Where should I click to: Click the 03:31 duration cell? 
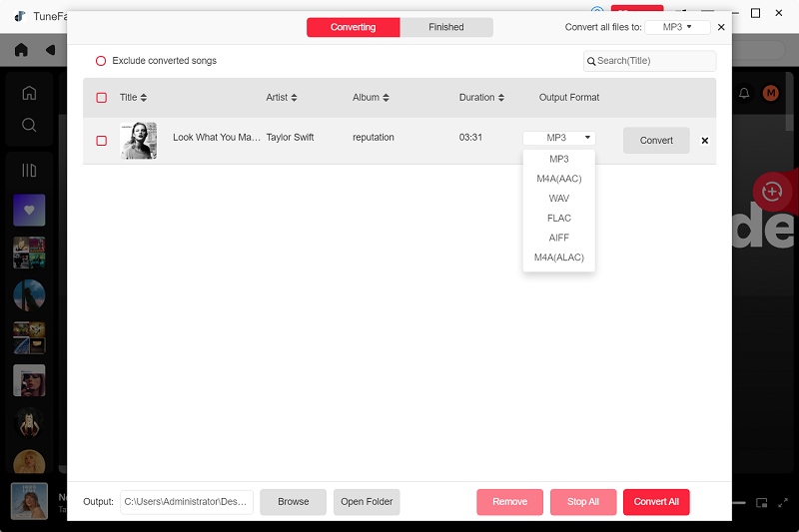pyautogui.click(x=470, y=138)
